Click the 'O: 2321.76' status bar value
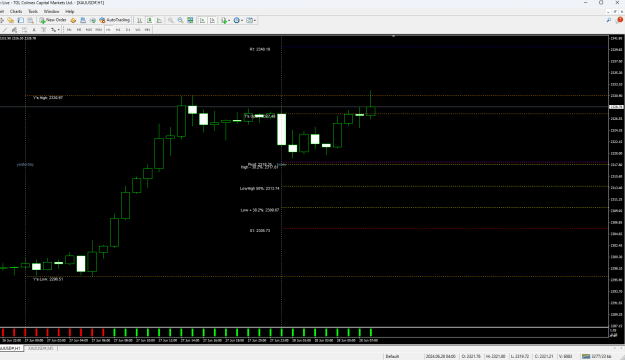The image size is (625, 360). [x=471, y=356]
